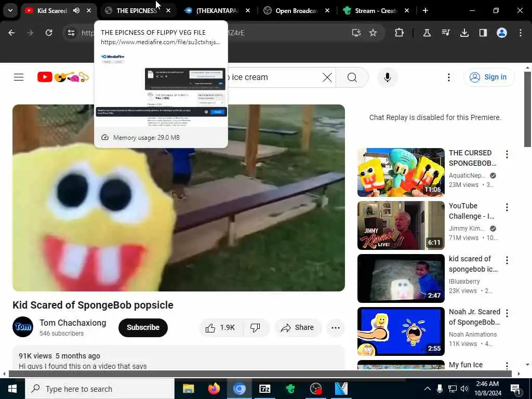Open more actions menu beside Share

(x=335, y=327)
